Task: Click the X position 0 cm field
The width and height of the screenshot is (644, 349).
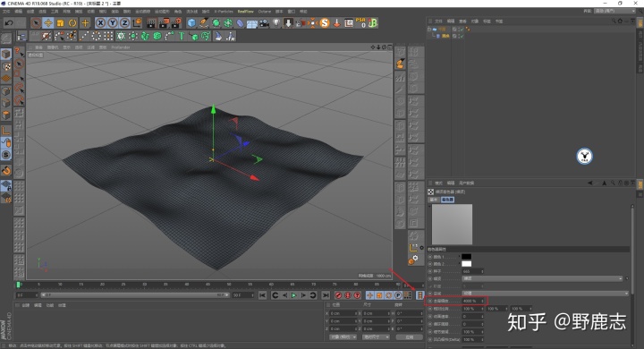Action: [x=343, y=313]
